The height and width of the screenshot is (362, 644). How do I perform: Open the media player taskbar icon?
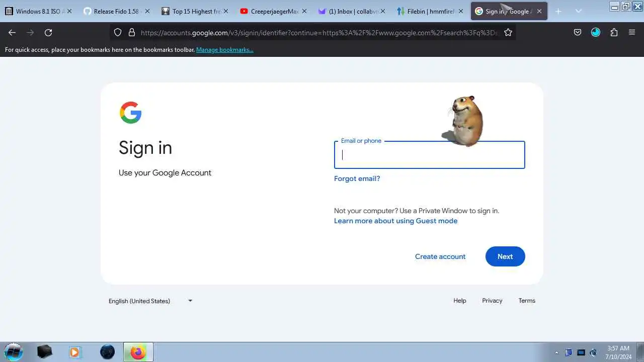pyautogui.click(x=74, y=352)
